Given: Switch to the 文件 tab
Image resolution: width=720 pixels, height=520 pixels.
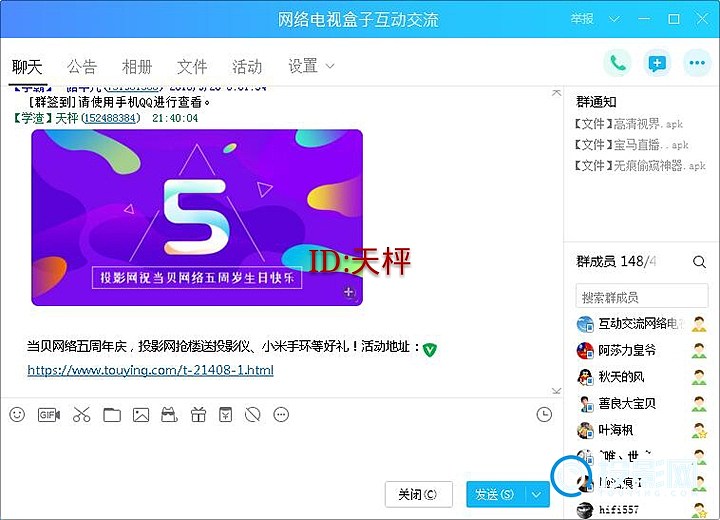Looking at the screenshot, I should pyautogui.click(x=192, y=67).
